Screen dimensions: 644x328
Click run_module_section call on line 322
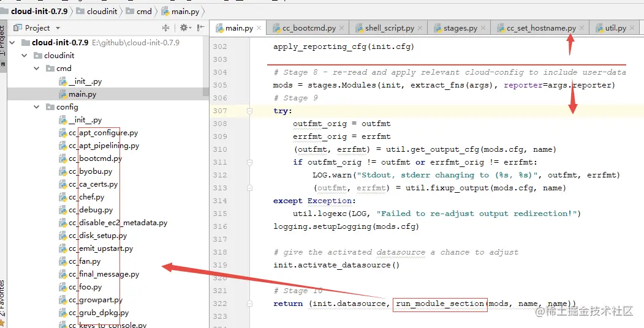click(x=440, y=304)
